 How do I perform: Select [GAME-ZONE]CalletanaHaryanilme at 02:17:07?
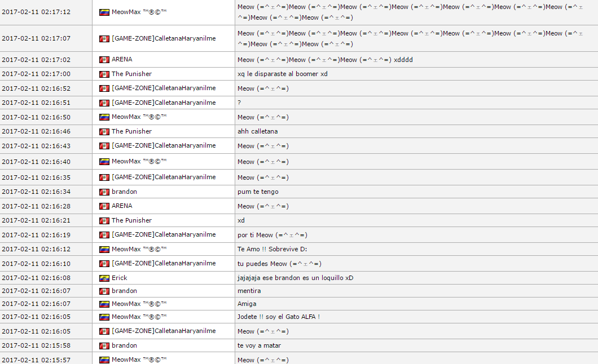tap(164, 38)
